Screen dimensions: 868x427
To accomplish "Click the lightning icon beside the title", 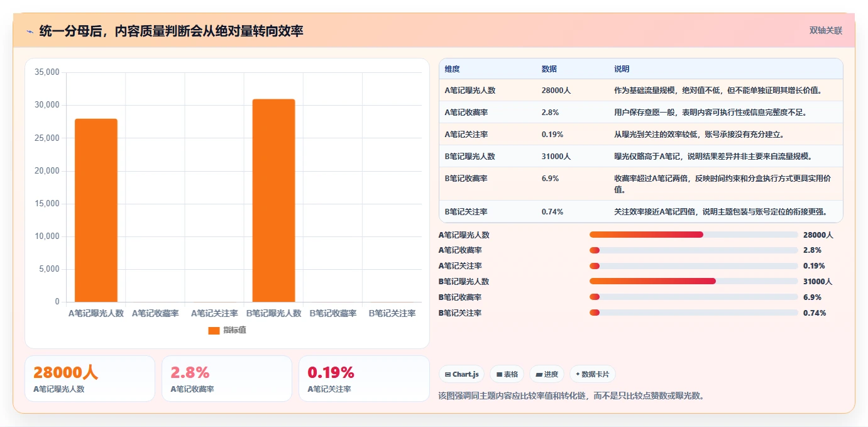I will point(30,31).
